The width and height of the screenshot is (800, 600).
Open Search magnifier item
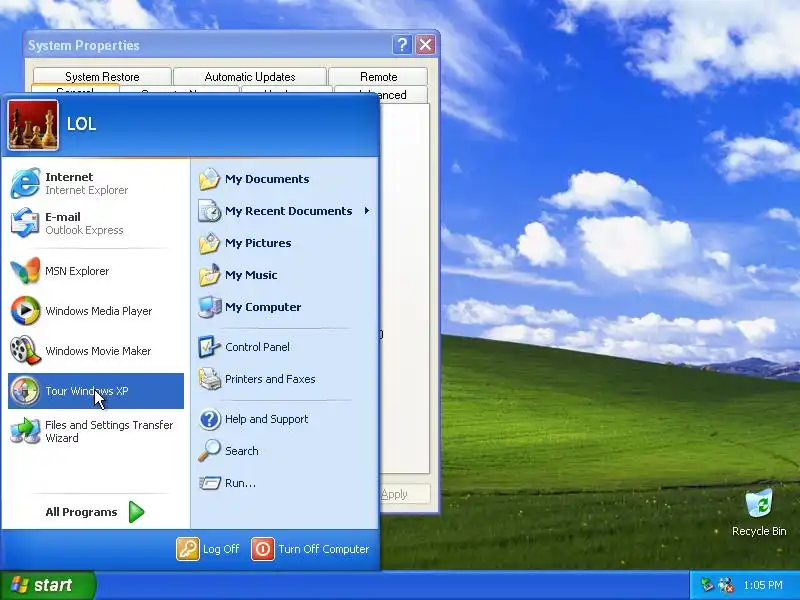tap(286, 451)
